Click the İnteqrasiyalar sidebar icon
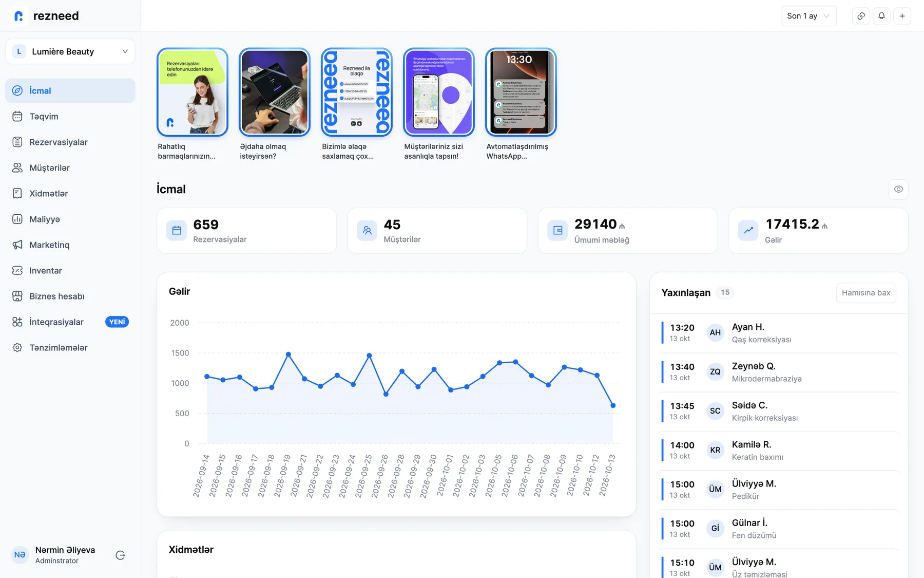 17,322
